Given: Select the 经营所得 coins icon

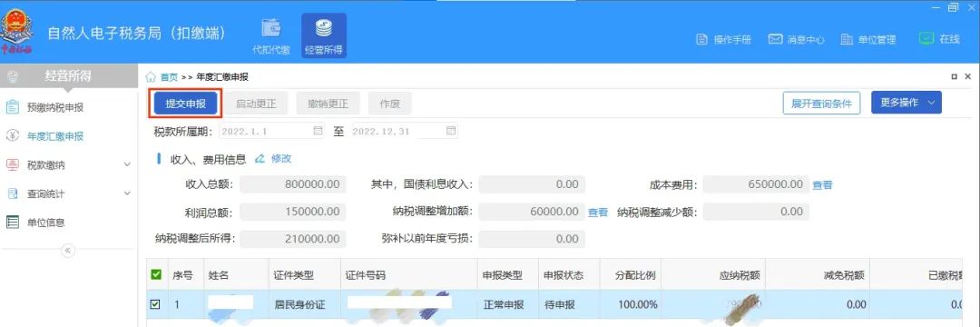Looking at the screenshot, I should pos(323,28).
